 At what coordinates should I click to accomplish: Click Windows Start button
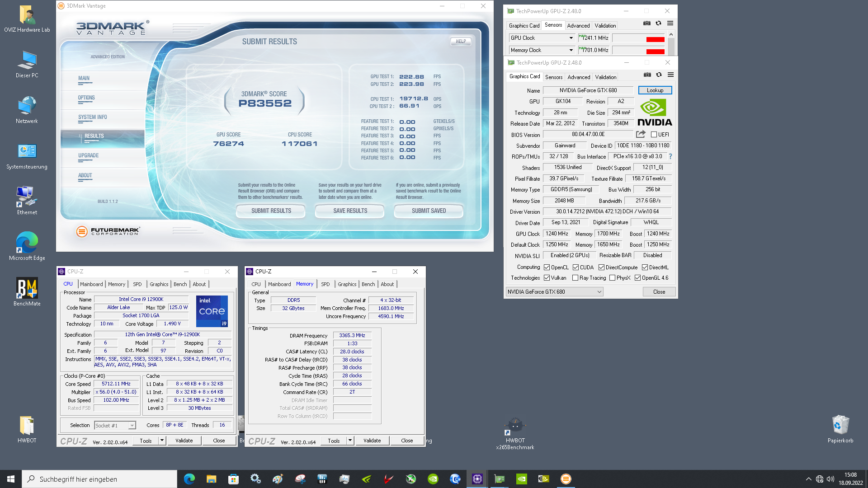pyautogui.click(x=11, y=479)
